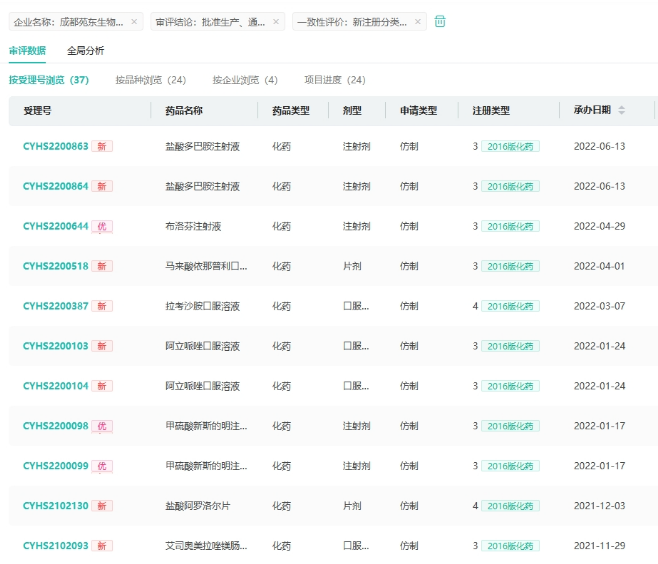Click the 注册类型 column header

(x=491, y=110)
